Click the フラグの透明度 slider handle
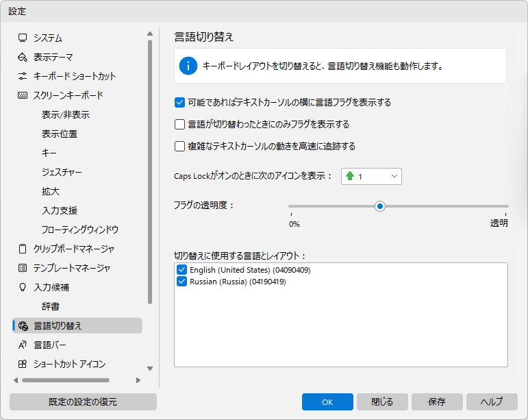The width and height of the screenshot is (528, 420). click(380, 206)
